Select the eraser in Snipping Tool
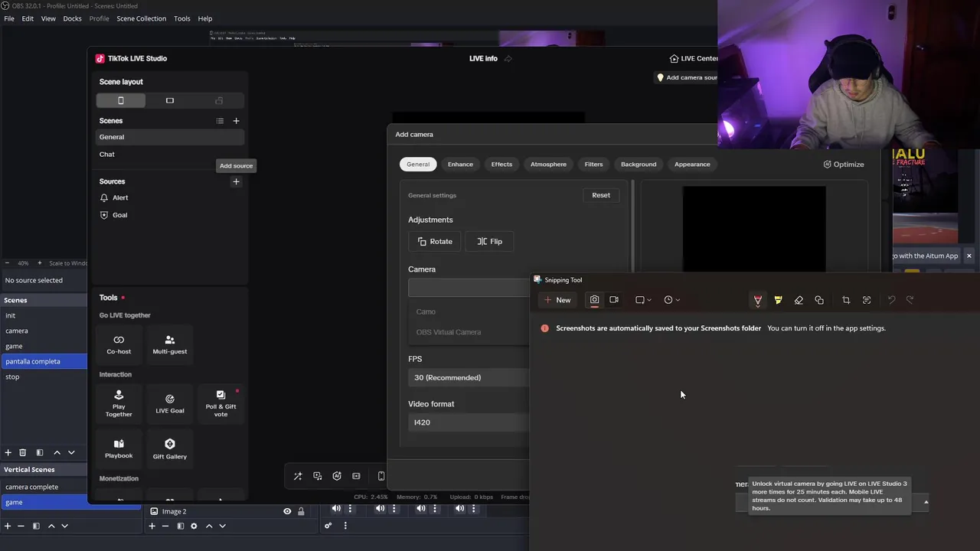 click(799, 300)
